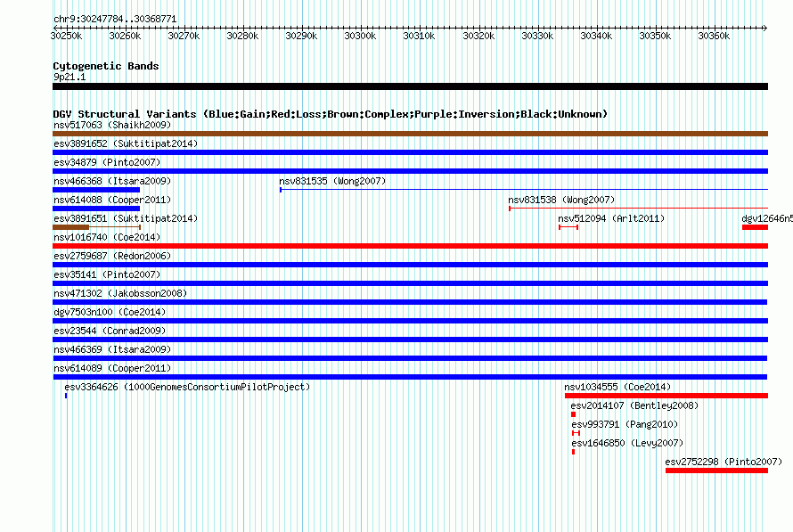Click the 30300k ruler position label
This screenshot has width=793, height=532.
coord(360,36)
